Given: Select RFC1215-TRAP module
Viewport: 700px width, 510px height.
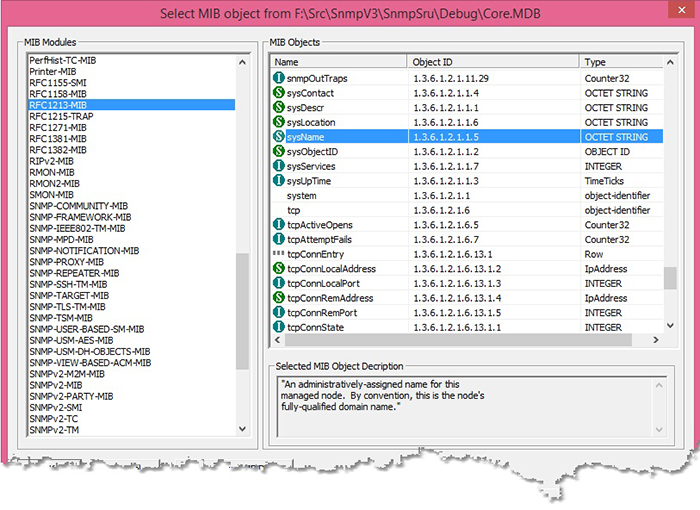Looking at the screenshot, I should [x=61, y=116].
